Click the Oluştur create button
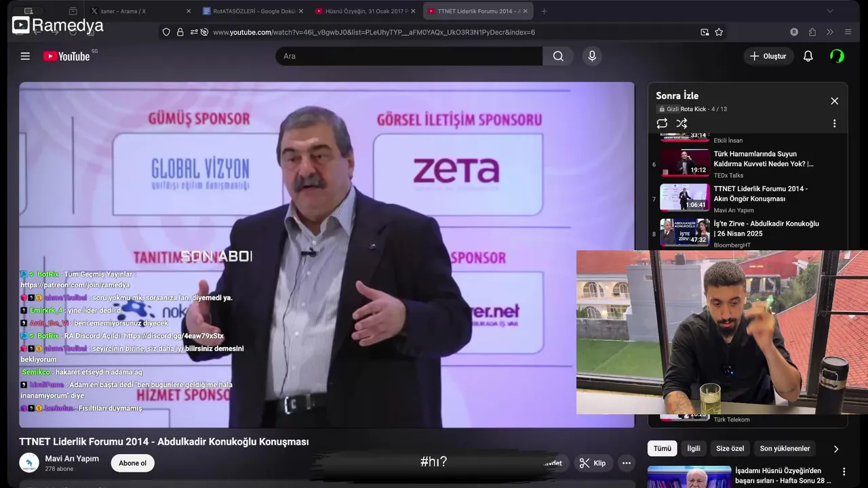 coord(768,56)
